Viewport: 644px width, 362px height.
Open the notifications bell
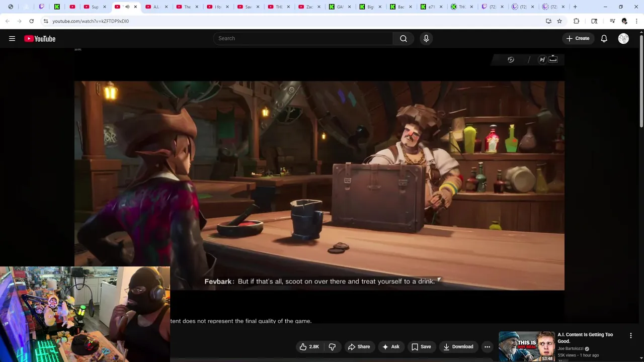(604, 39)
